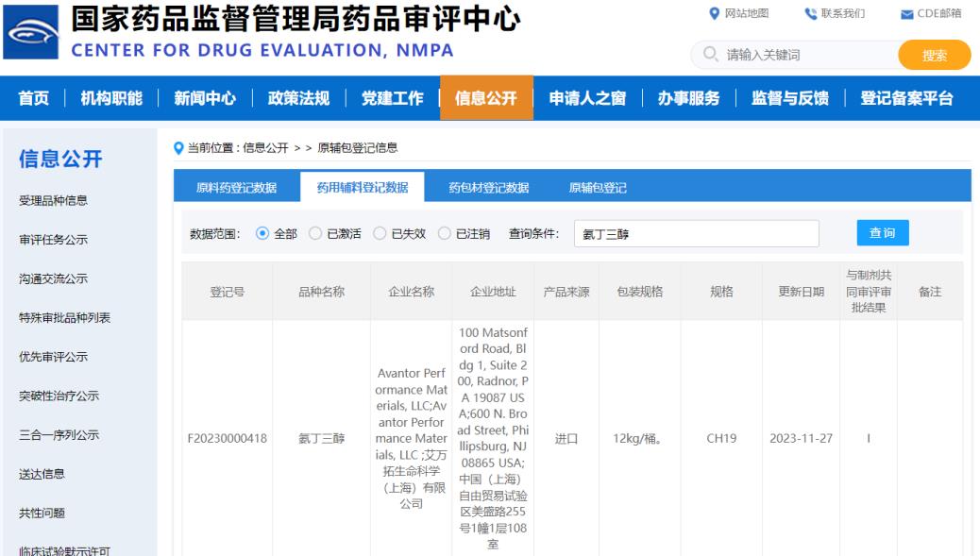The height and width of the screenshot is (556, 980).
Task: Click the blue 查询 button
Action: (x=883, y=233)
